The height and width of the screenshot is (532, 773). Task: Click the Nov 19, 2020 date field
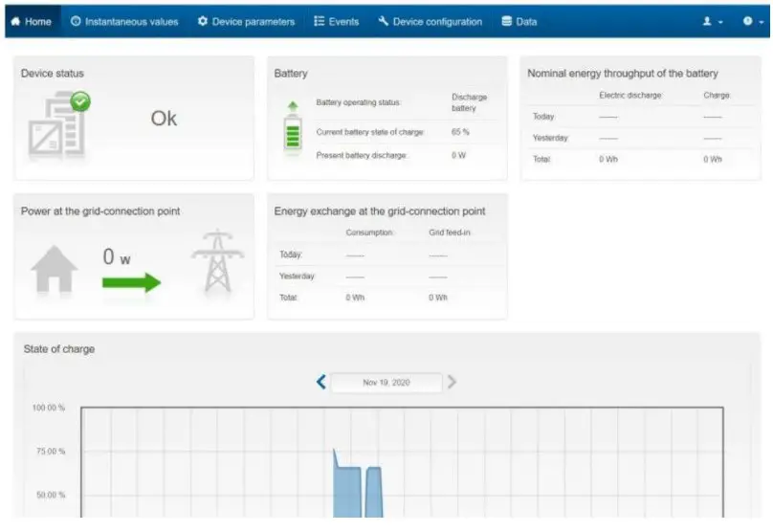[386, 383]
